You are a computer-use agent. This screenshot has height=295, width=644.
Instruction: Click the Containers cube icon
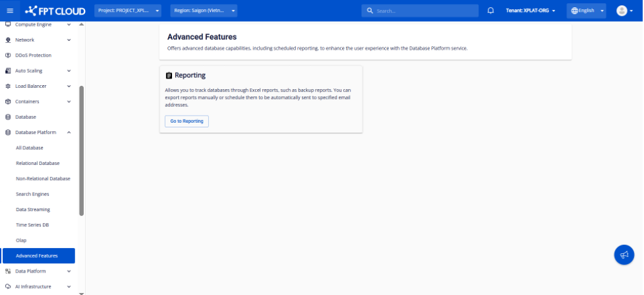(8, 102)
